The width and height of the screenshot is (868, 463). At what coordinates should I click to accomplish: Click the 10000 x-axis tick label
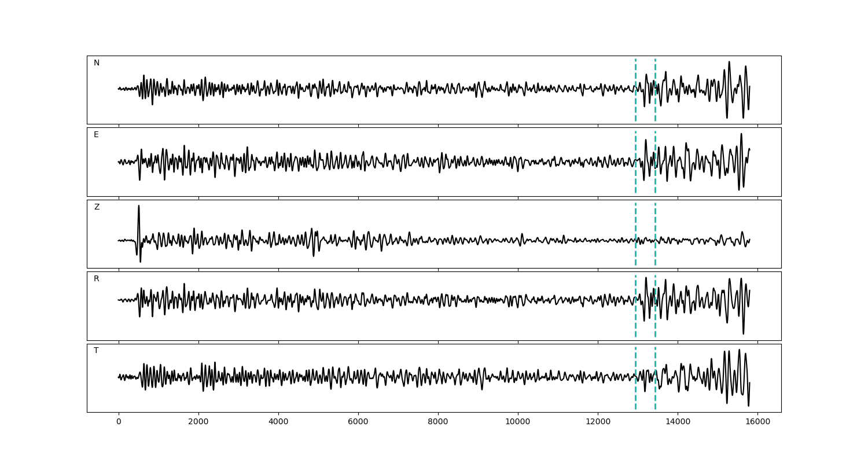coord(518,422)
